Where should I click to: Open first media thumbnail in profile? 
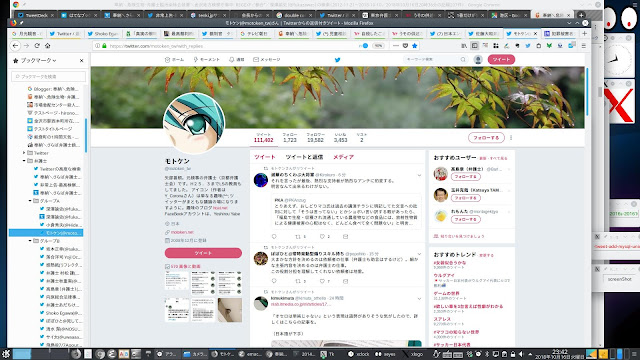point(177,282)
